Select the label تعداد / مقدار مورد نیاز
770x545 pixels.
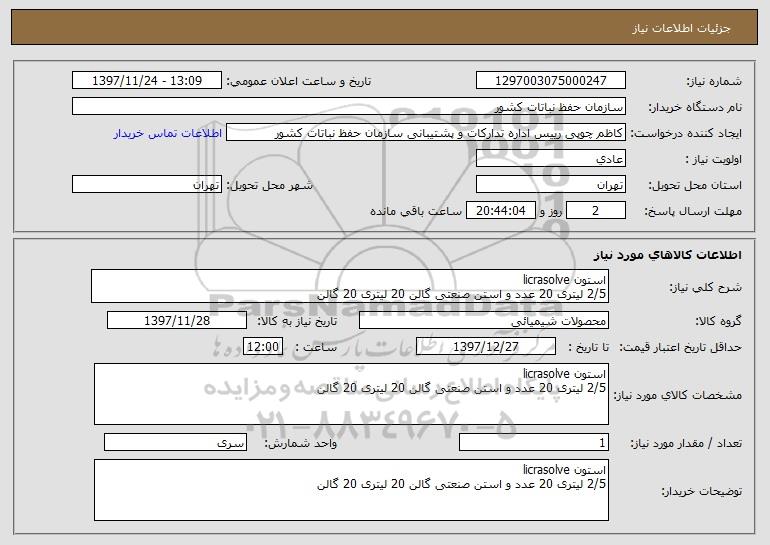point(686,443)
